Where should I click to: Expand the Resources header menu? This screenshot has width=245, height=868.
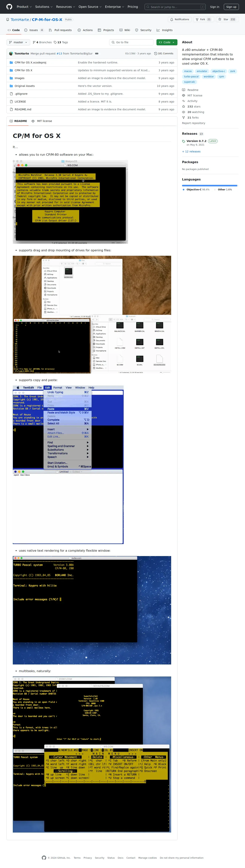pyautogui.click(x=65, y=7)
